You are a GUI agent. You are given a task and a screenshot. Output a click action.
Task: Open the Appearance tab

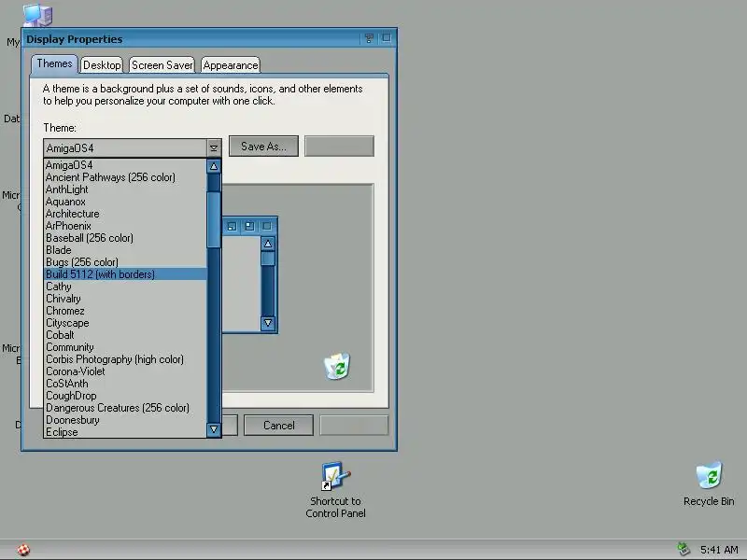pos(230,65)
